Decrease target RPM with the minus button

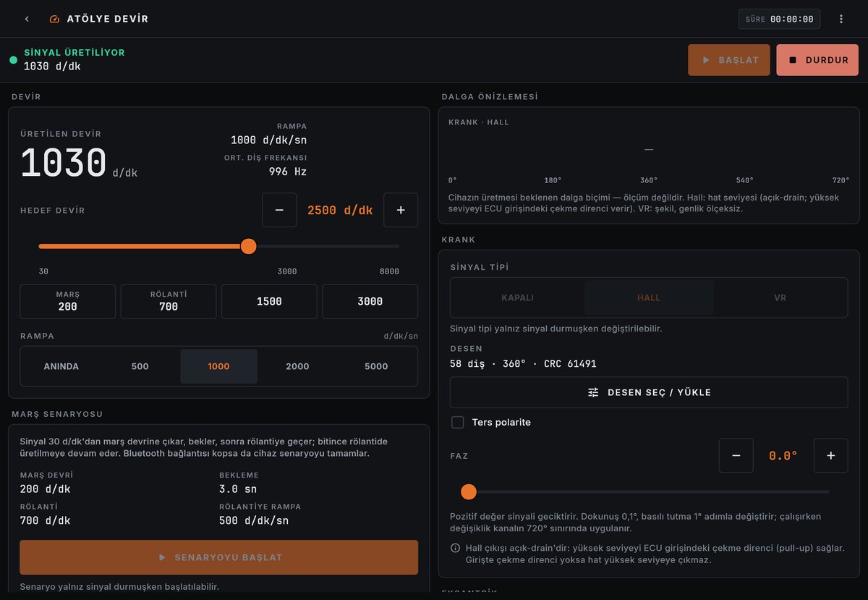coord(279,210)
